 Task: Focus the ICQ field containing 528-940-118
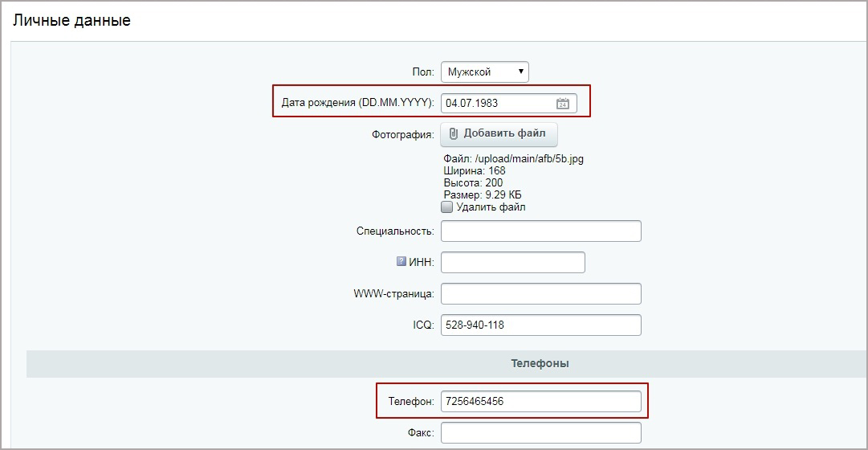540,325
